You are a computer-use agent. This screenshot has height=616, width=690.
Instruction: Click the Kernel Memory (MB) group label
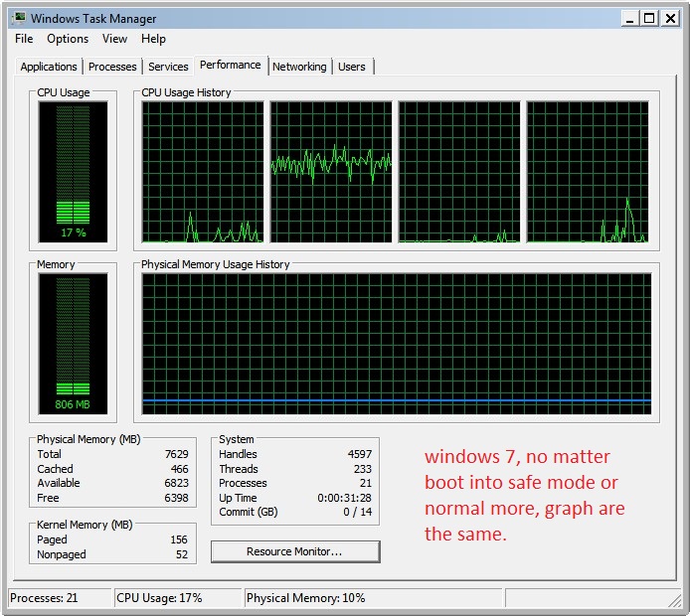click(x=85, y=525)
